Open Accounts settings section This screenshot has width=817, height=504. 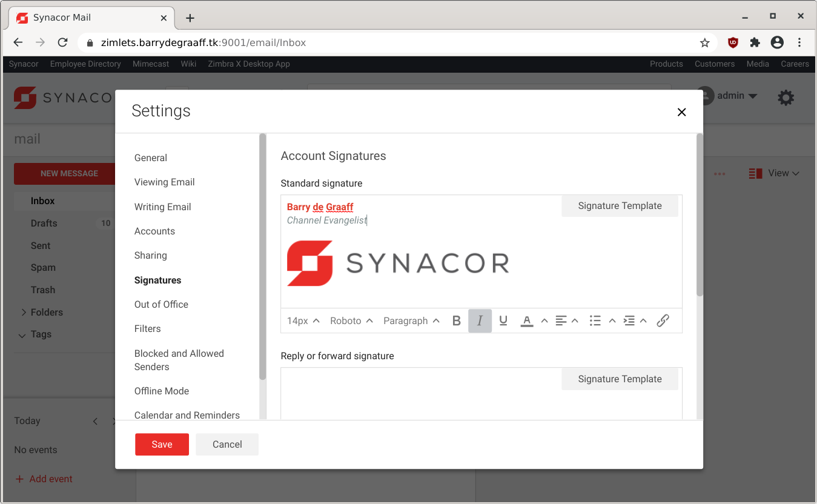click(x=154, y=231)
